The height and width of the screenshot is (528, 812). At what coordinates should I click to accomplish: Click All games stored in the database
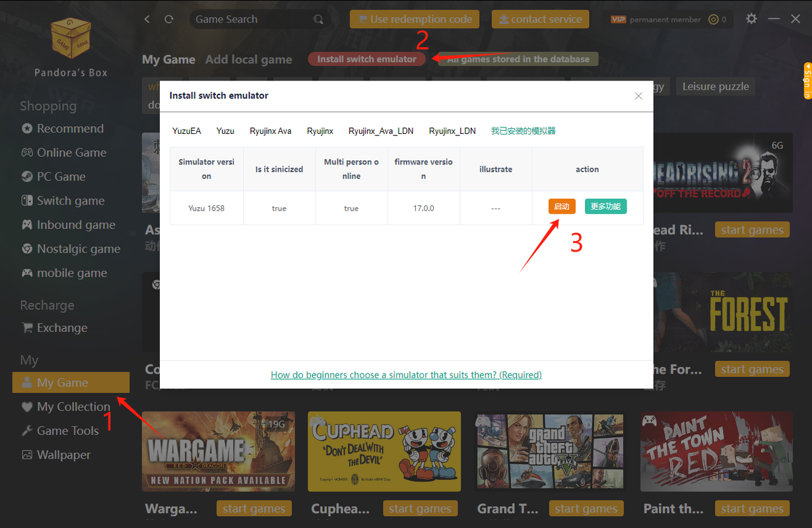(518, 59)
